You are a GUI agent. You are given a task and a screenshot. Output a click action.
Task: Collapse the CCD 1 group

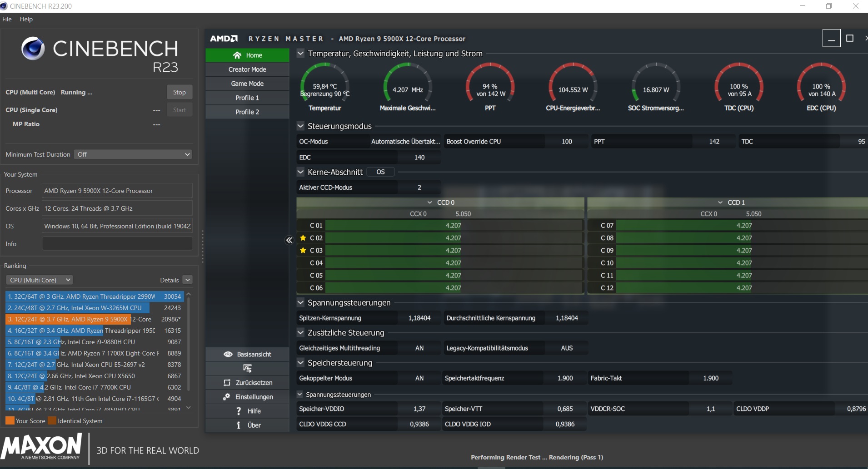pyautogui.click(x=720, y=202)
